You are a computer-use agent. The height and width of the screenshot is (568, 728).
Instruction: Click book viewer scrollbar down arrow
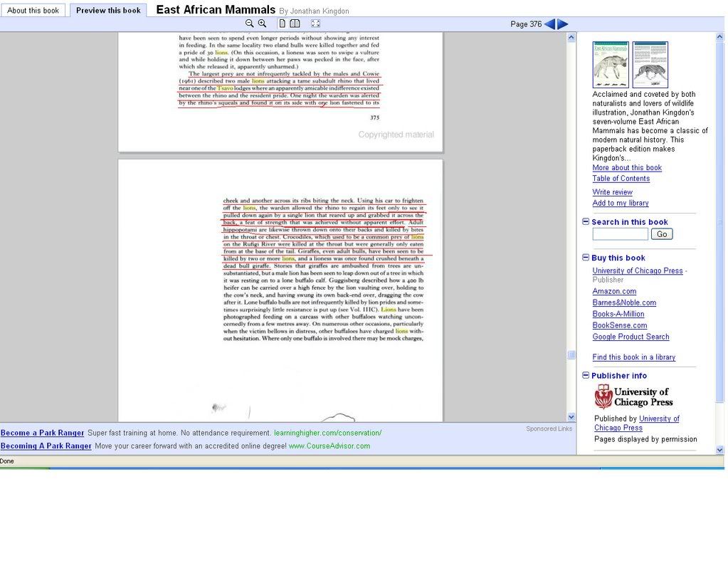click(x=571, y=417)
